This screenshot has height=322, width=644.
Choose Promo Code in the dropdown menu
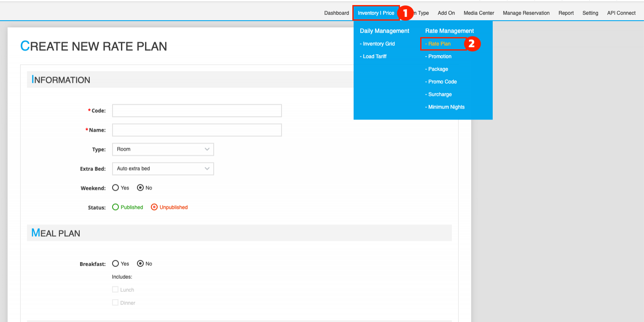[442, 82]
